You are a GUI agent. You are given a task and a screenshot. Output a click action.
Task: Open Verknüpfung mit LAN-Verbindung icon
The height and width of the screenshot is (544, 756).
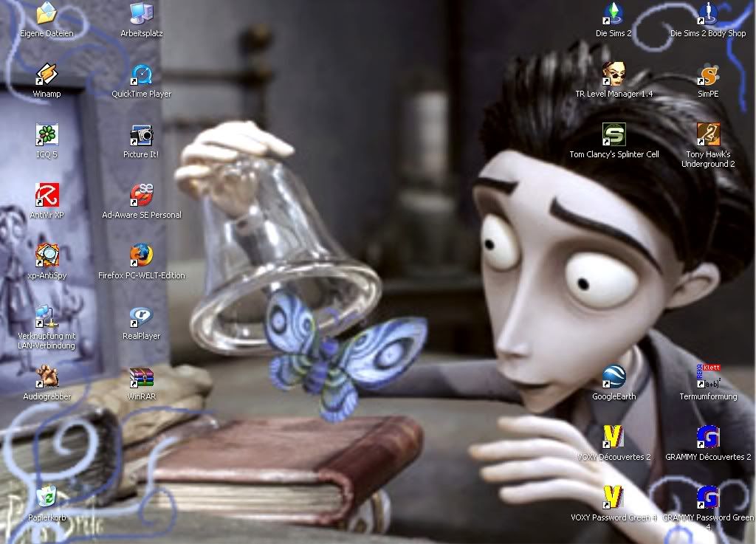tap(47, 316)
